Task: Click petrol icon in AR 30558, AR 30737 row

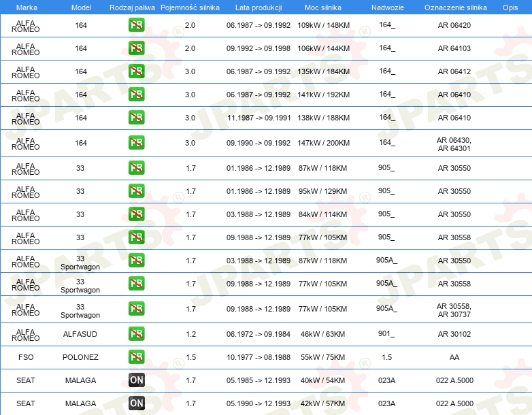Action: [136, 309]
